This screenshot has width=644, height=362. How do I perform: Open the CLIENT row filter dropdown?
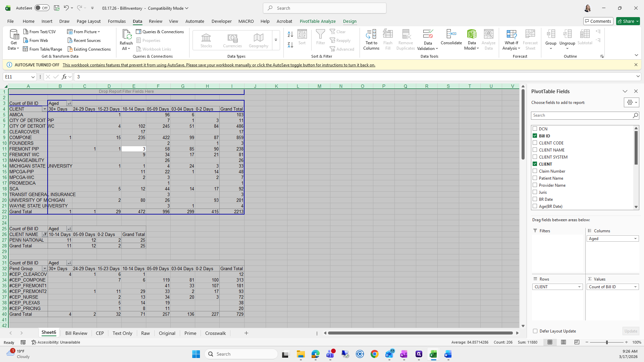(44, 109)
